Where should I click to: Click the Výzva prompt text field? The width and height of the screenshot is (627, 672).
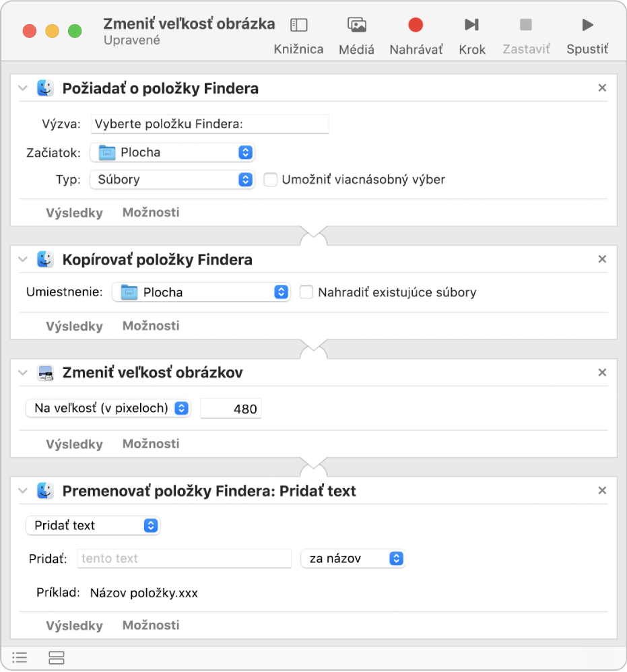(x=209, y=124)
